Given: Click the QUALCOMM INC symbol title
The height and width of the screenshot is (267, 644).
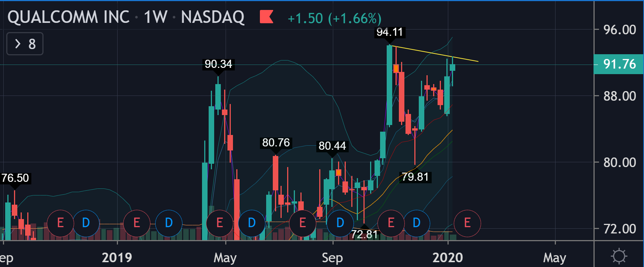Looking at the screenshot, I should pyautogui.click(x=69, y=17).
